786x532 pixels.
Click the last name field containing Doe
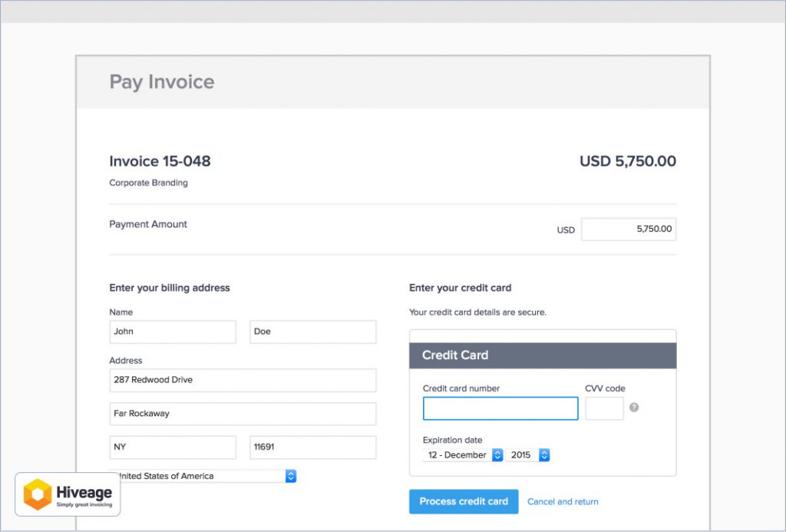tap(312, 332)
